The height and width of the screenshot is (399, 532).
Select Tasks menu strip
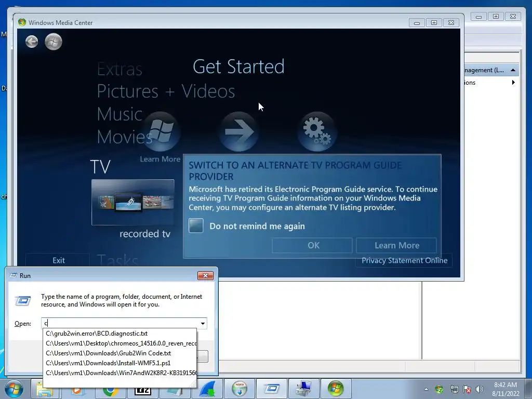point(118,260)
